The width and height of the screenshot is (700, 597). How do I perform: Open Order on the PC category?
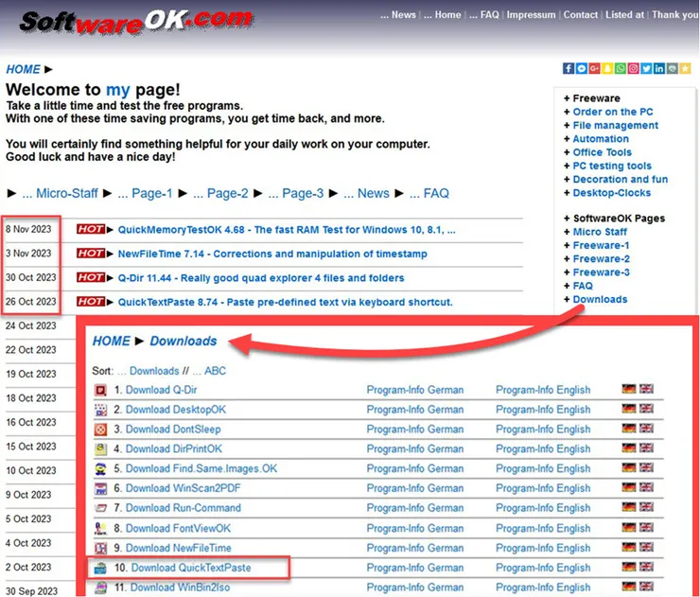tap(613, 112)
